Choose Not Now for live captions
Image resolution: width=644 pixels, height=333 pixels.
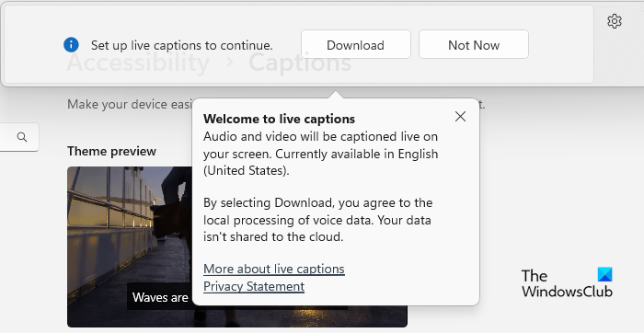[x=474, y=44]
